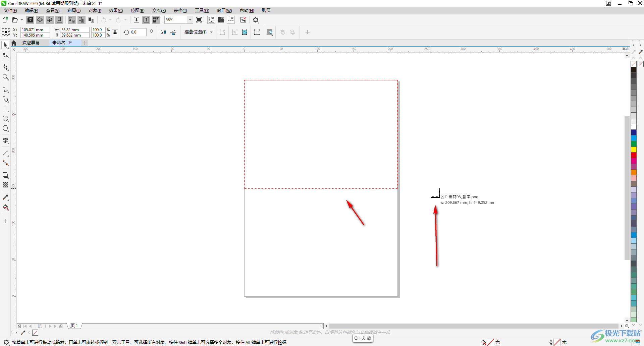Click mirror vertically button
The width and height of the screenshot is (644, 346).
[x=173, y=32]
